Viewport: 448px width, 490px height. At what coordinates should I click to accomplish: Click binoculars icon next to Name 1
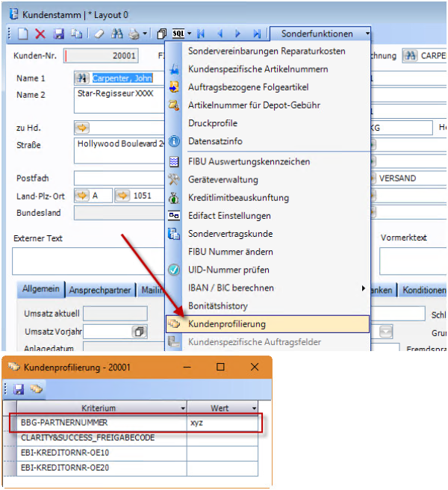82,78
